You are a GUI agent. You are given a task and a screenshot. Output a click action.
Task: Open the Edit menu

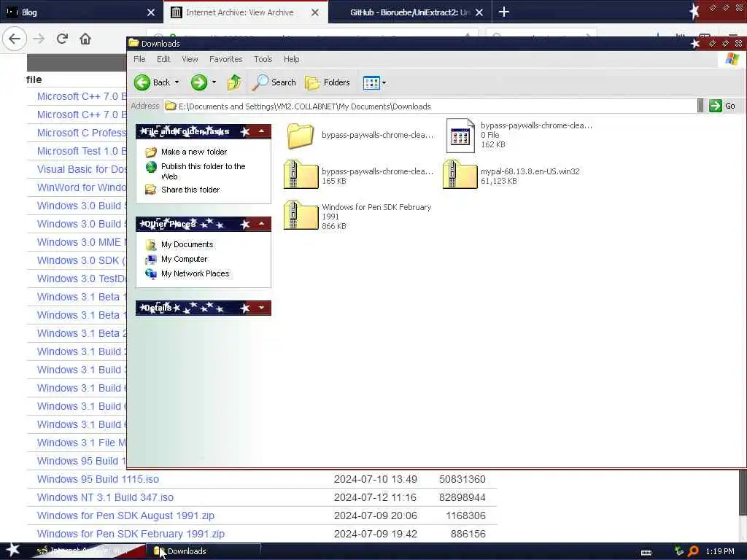click(163, 59)
